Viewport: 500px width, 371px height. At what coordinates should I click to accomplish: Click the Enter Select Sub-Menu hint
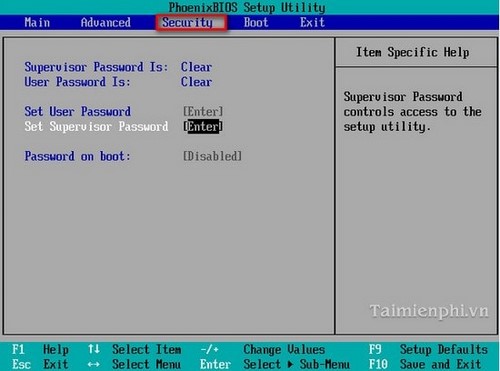pos(275,364)
